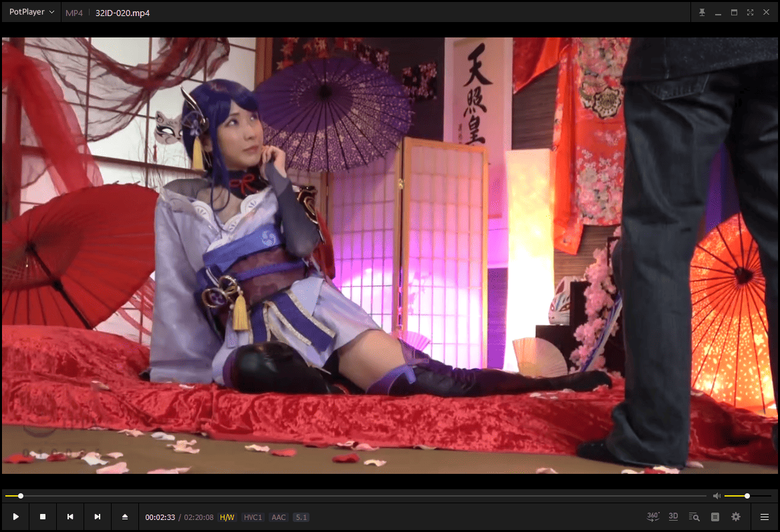The width and height of the screenshot is (780, 532).
Task: Click the AAC audio codec badge
Action: tap(279, 517)
